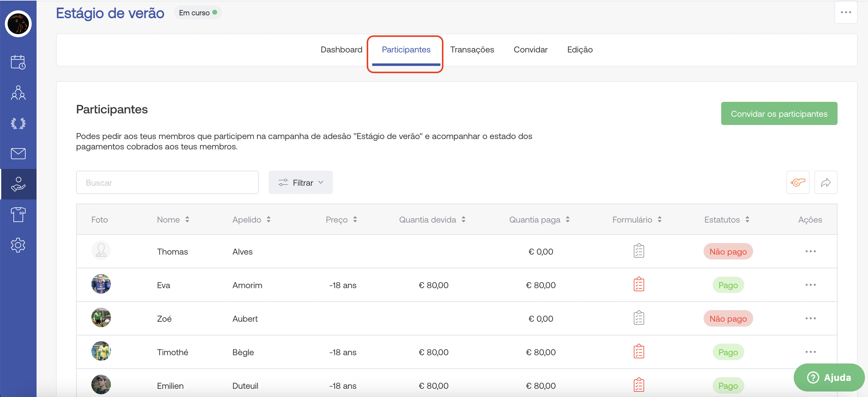The image size is (868, 397).
Task: Open the jersey shop sidebar icon
Action: tap(18, 215)
